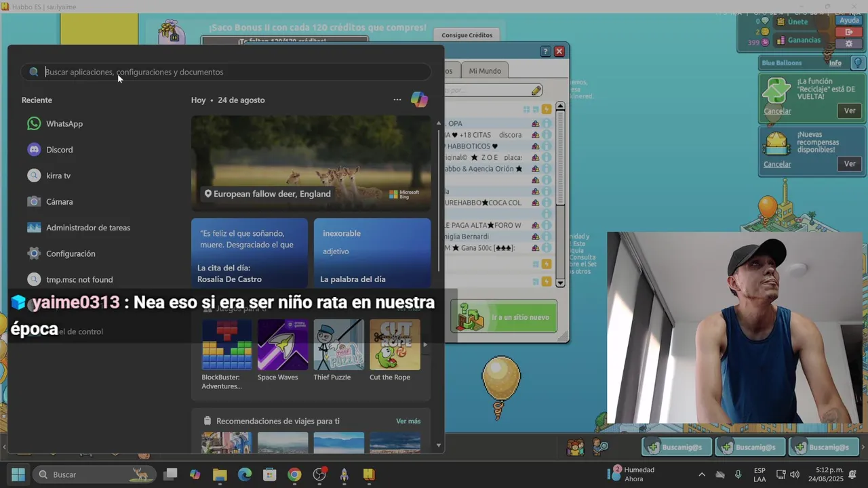Close the Habbo navigator window
Screen dimensions: 868x488
tap(559, 52)
